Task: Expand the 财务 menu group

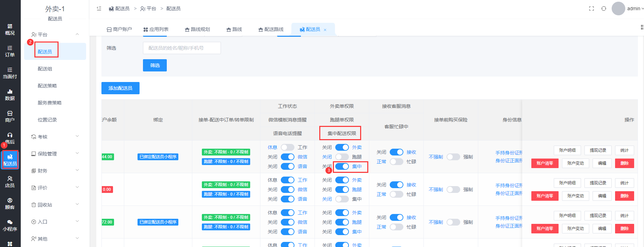Action: (x=55, y=171)
